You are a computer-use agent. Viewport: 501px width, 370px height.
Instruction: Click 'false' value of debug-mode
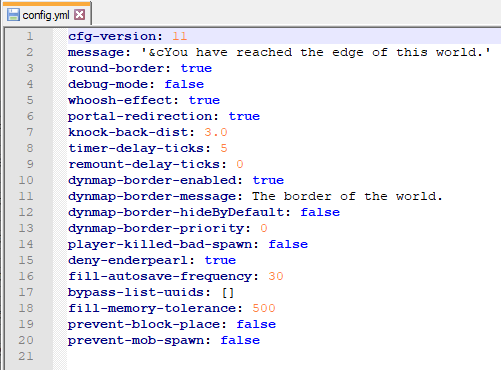pyautogui.click(x=184, y=84)
